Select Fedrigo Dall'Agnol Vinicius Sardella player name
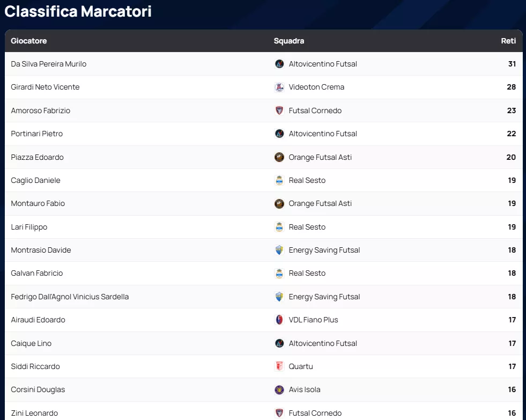The image size is (526, 420). [70, 297]
